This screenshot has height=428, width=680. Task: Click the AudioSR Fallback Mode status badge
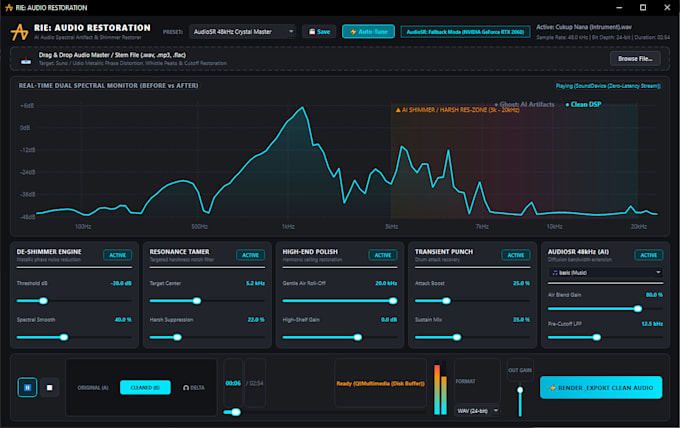pyautogui.click(x=465, y=32)
